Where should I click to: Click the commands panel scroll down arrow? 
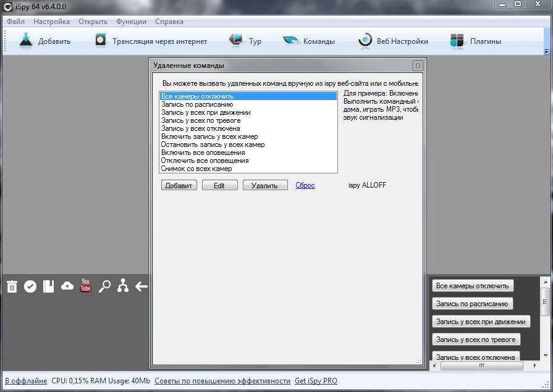(x=545, y=356)
